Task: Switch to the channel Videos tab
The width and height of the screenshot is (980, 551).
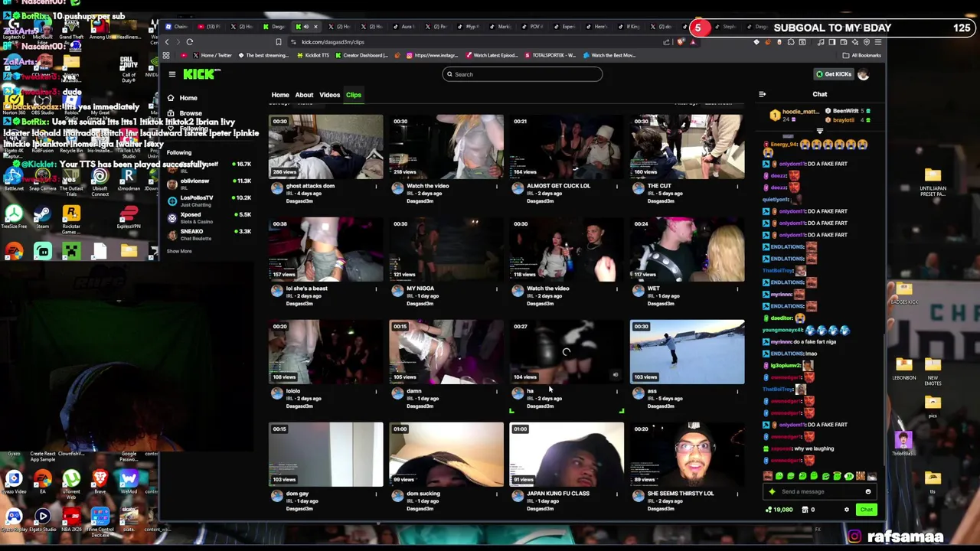Action: click(329, 95)
